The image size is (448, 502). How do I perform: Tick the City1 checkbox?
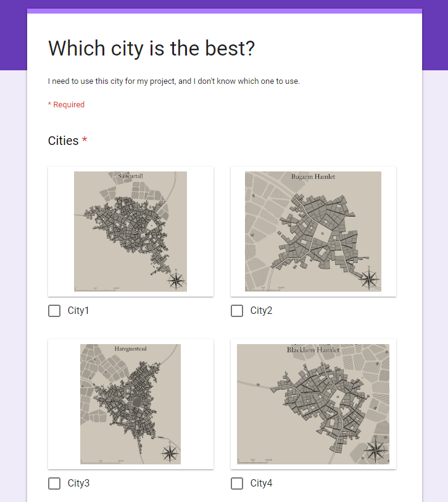click(54, 311)
